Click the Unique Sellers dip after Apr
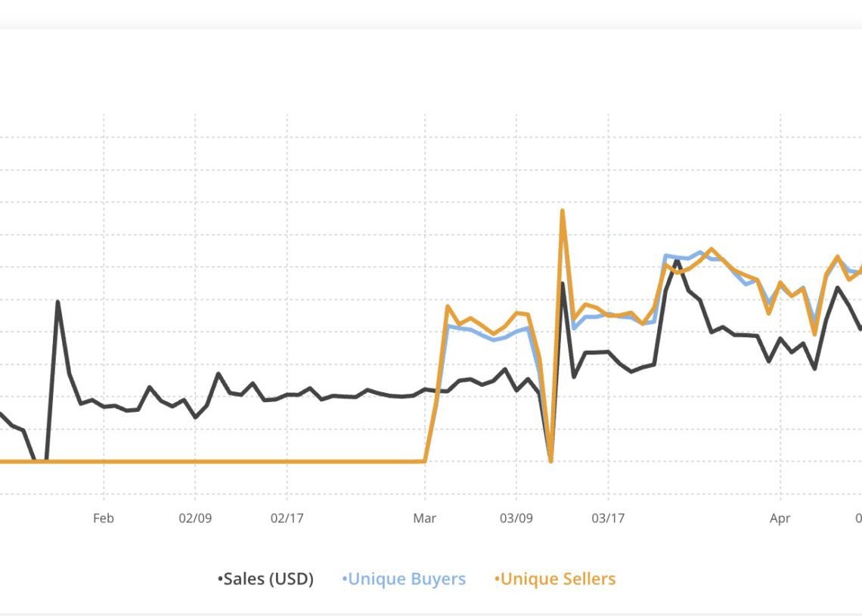Image resolution: width=862 pixels, height=616 pixels. point(814,333)
